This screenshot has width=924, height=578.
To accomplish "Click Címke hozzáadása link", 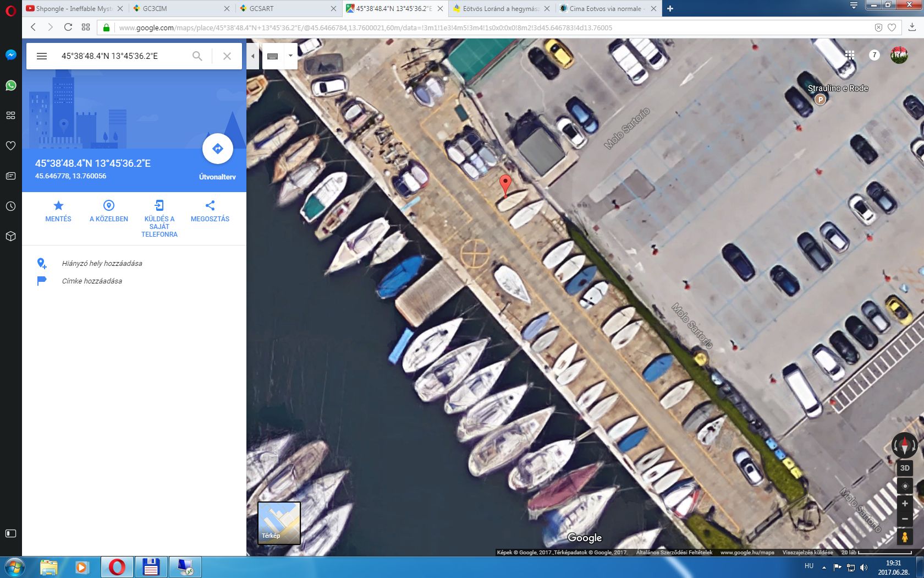I will [92, 281].
